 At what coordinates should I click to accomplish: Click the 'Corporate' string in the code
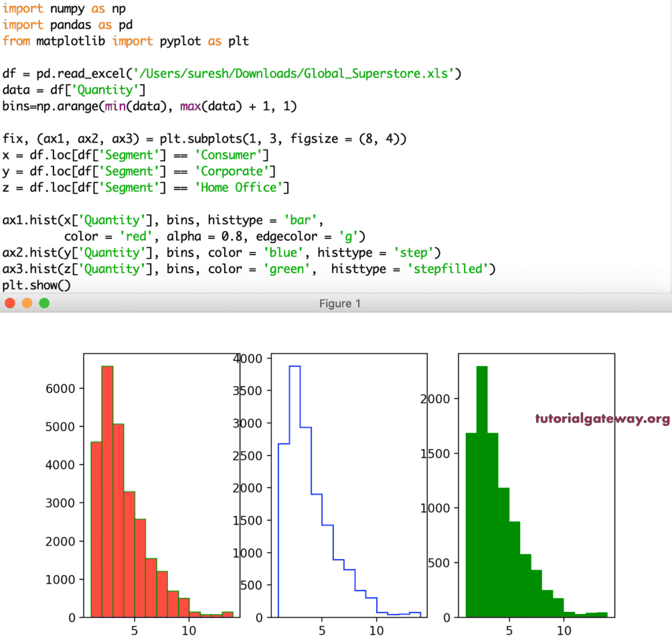pos(232,171)
